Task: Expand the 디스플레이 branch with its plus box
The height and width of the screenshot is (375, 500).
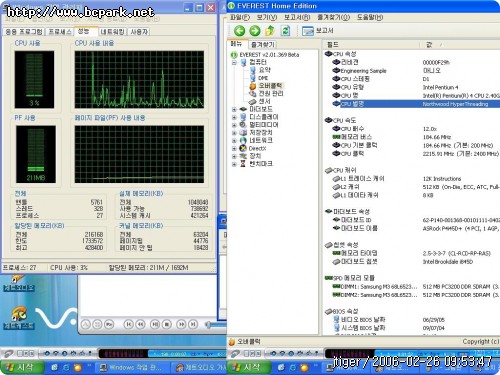Action: [x=234, y=117]
